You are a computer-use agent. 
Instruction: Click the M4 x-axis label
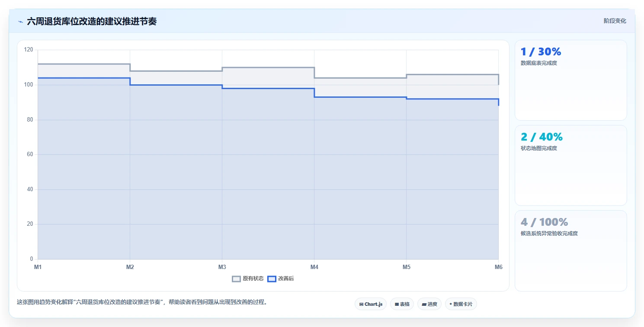click(314, 267)
